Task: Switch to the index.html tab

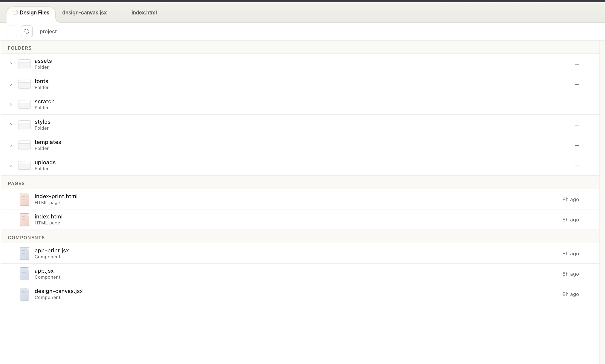Action: coord(144,12)
